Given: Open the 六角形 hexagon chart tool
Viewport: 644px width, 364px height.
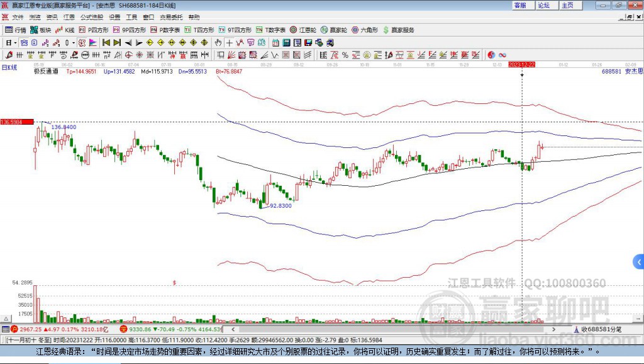Looking at the screenshot, I should click(365, 30).
